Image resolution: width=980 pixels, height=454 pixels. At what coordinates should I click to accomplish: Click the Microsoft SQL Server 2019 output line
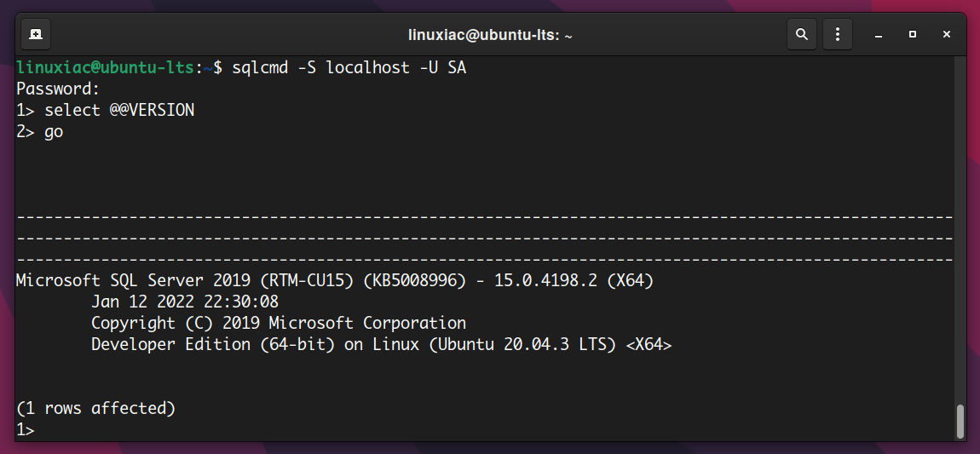tap(334, 281)
